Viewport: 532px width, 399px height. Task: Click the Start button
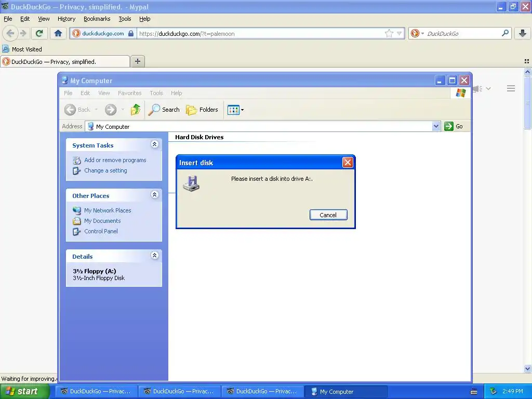[x=25, y=391]
